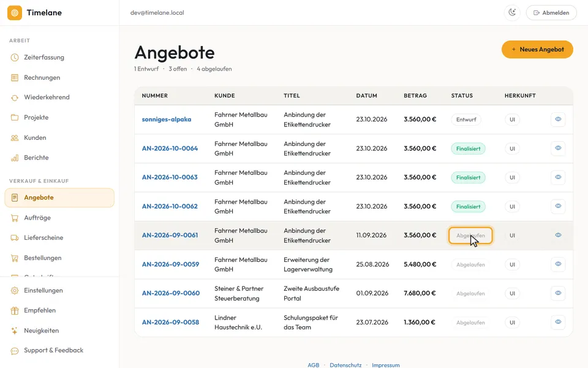The image size is (588, 368).
Task: Open Bestellungen in the sidebar
Action: coord(59,258)
